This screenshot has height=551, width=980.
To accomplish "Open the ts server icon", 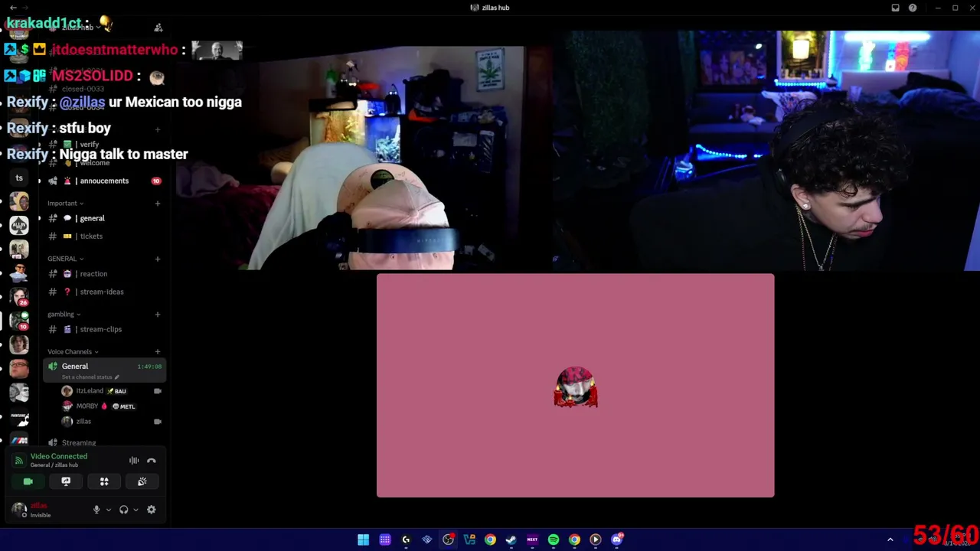I will click(19, 178).
